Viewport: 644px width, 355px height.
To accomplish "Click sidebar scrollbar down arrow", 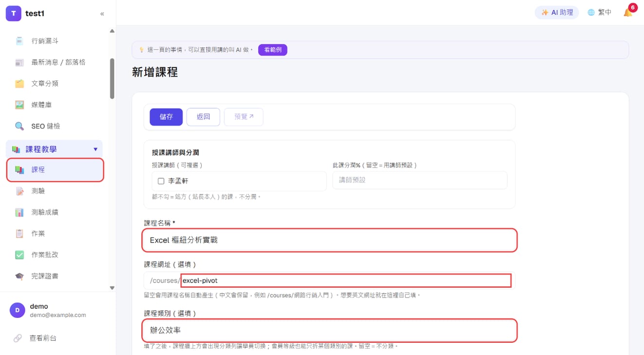I will [112, 288].
